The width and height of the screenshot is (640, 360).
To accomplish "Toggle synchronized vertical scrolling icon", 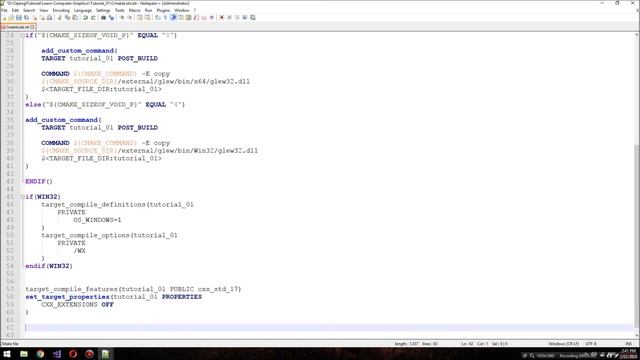I will [140, 18].
